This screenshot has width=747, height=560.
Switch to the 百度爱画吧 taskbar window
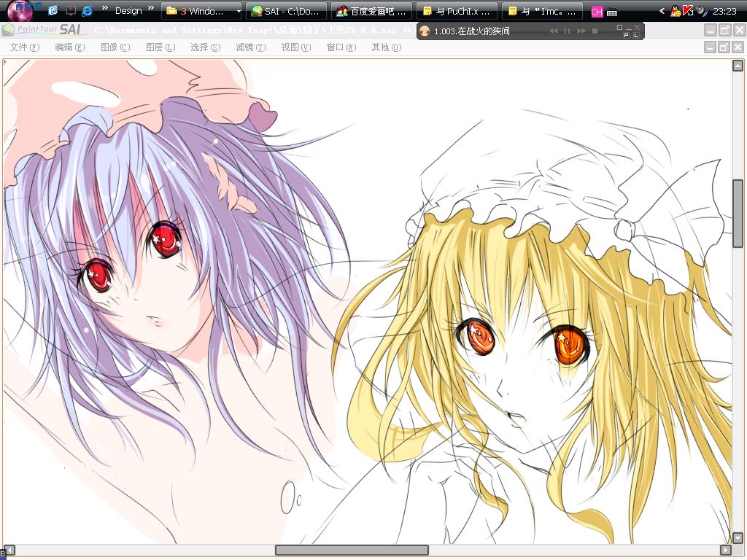(371, 11)
